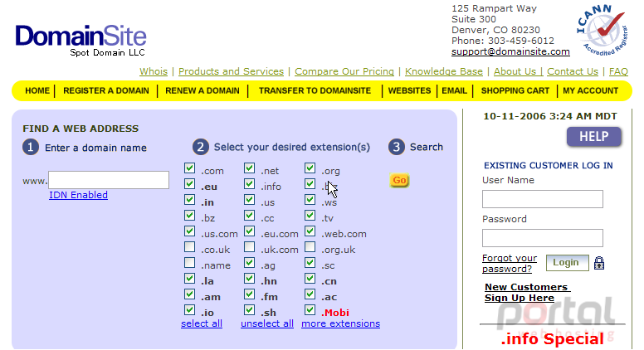Toggle the .web.com extension checkbox
This screenshot has height=350, width=644.
[310, 231]
